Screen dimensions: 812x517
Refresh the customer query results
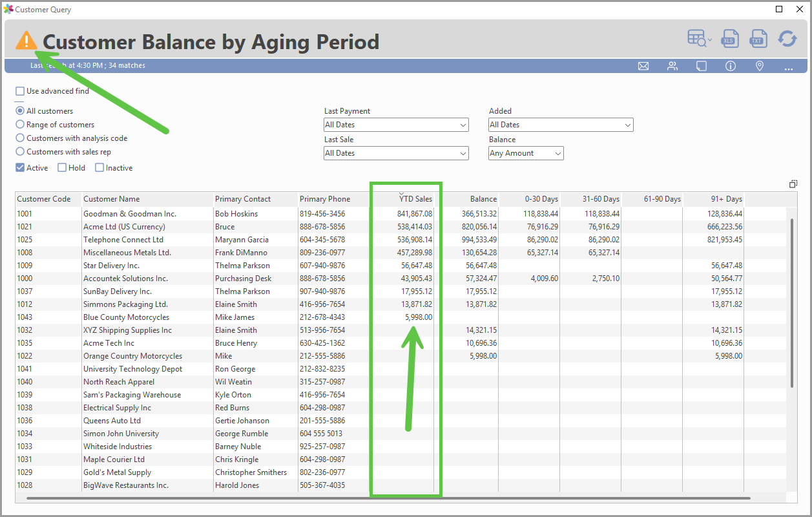(787, 39)
